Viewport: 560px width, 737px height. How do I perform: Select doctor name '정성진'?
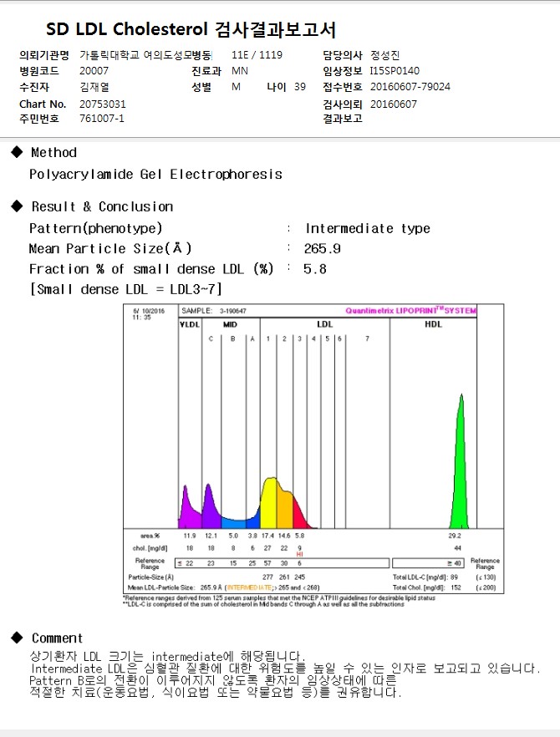coord(384,55)
